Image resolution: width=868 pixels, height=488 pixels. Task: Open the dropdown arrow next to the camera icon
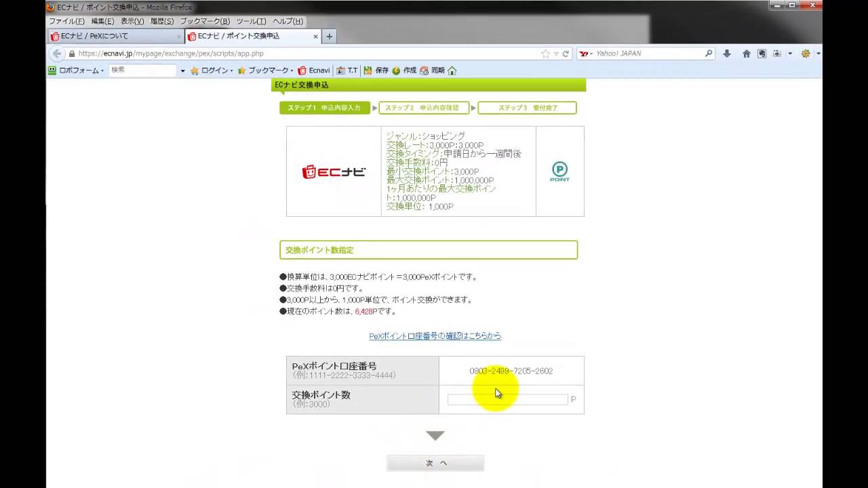coord(789,54)
